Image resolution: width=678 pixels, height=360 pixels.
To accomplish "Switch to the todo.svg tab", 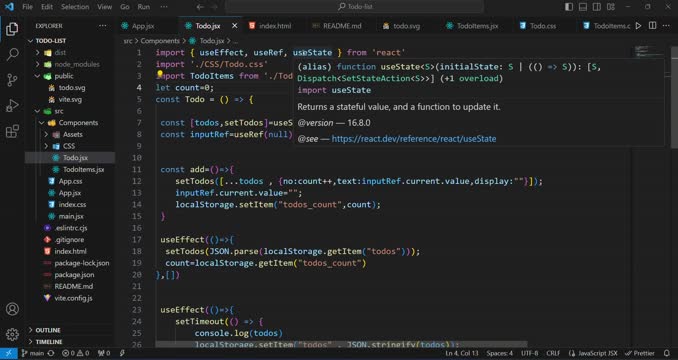I will pos(406,26).
